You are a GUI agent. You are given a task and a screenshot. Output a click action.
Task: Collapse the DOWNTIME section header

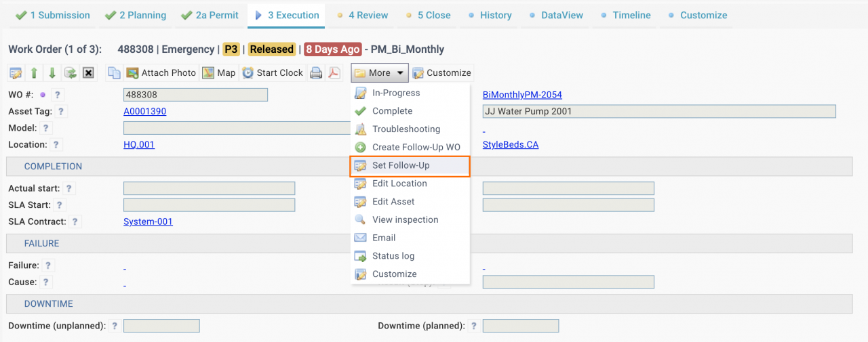[x=48, y=304]
